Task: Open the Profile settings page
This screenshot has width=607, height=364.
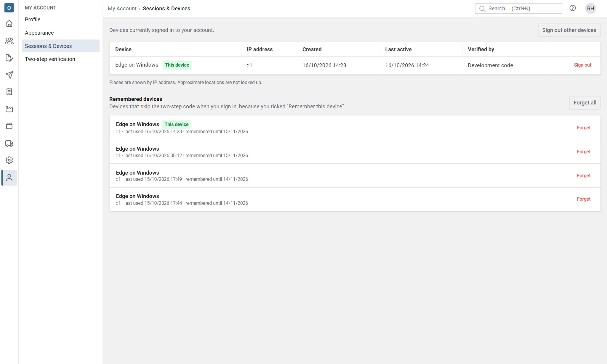Action: 60,20
